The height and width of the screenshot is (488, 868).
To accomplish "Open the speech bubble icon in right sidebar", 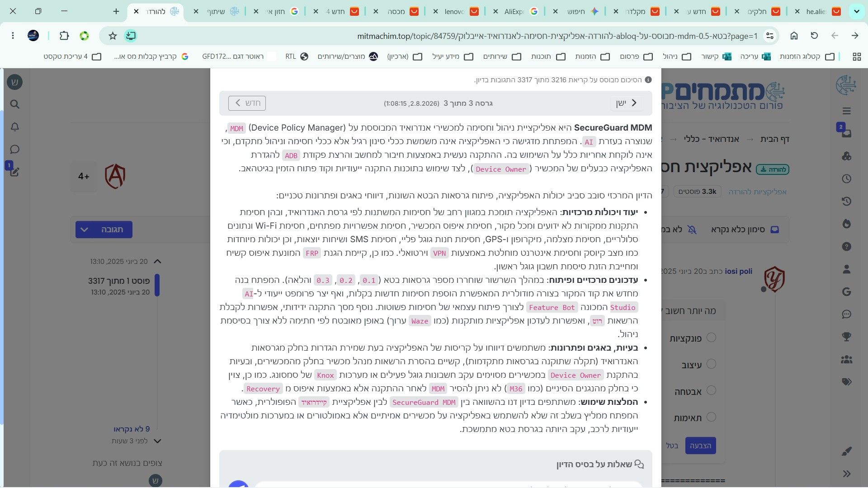I will (x=847, y=314).
